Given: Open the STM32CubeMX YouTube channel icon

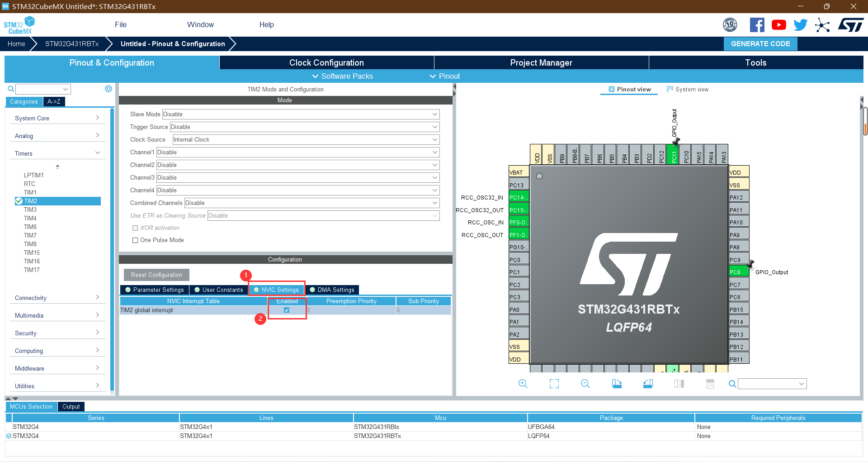Looking at the screenshot, I should [778, 25].
